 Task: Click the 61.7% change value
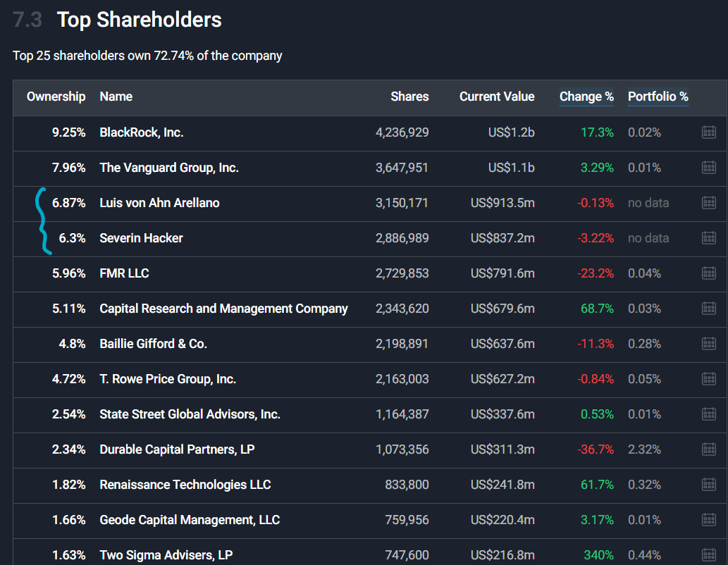click(x=597, y=485)
